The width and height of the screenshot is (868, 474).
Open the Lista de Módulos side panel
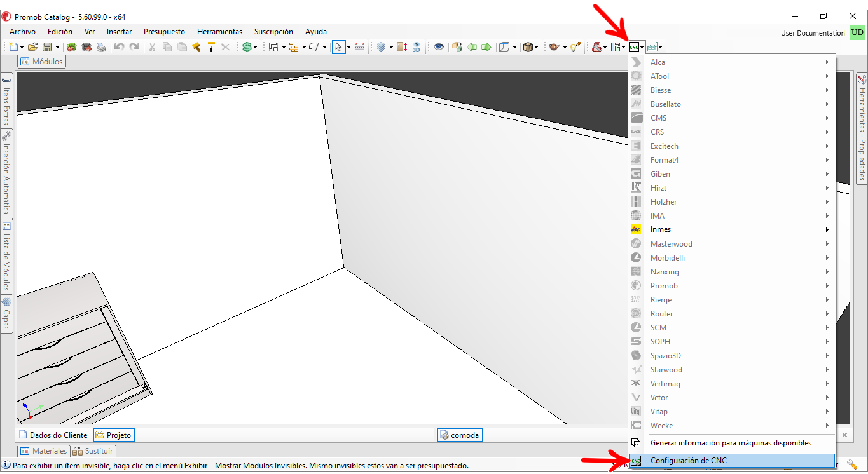pos(6,256)
